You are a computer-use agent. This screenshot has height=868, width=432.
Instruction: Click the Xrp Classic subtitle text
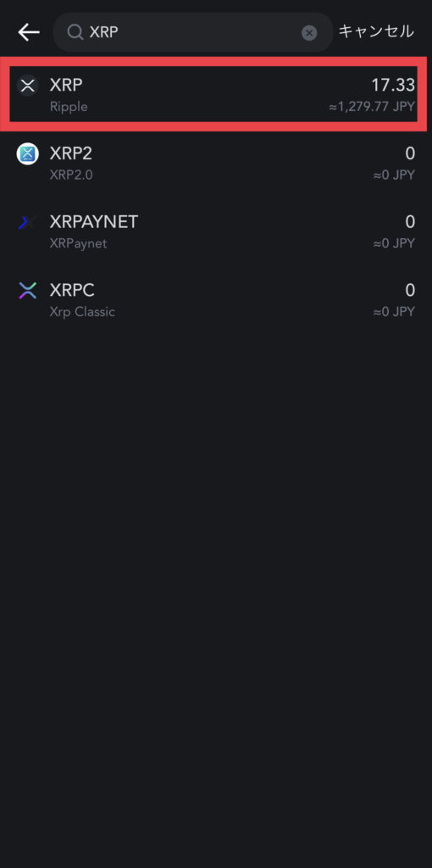click(82, 312)
